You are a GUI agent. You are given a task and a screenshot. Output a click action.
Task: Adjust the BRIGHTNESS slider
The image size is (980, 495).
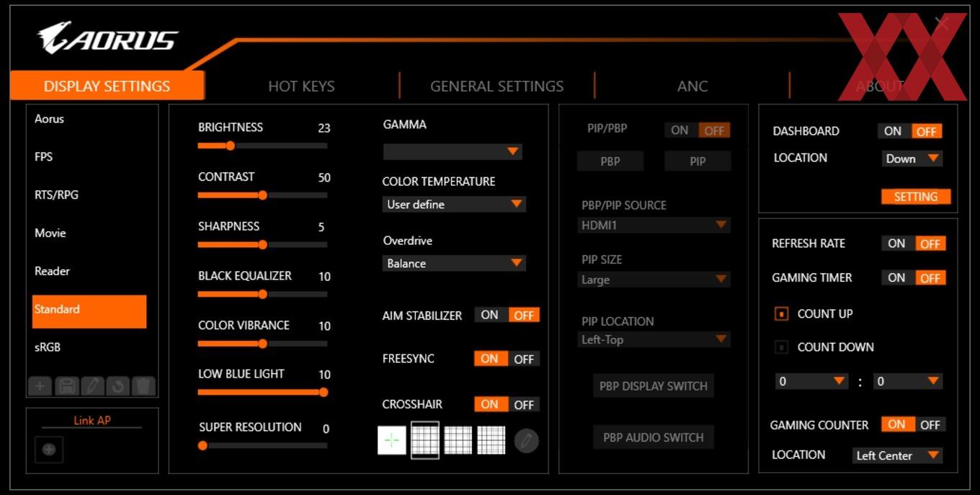(x=262, y=146)
